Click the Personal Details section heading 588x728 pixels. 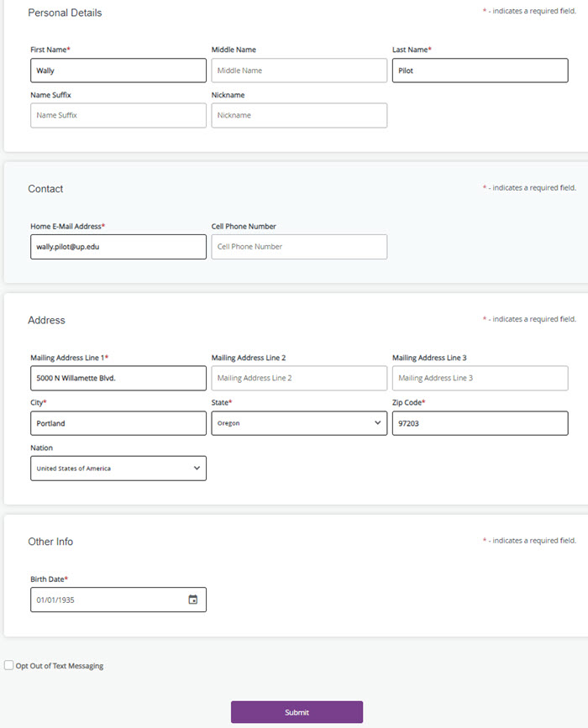[x=65, y=13]
